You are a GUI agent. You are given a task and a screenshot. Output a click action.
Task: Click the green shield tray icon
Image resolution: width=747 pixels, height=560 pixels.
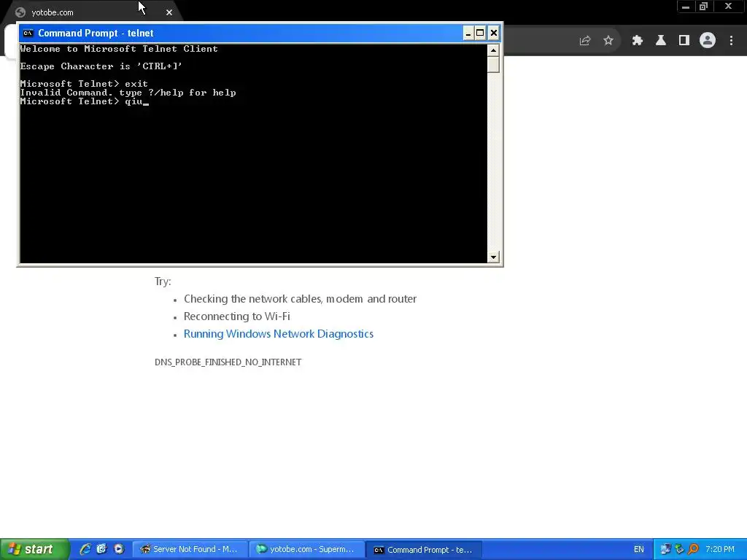click(679, 550)
